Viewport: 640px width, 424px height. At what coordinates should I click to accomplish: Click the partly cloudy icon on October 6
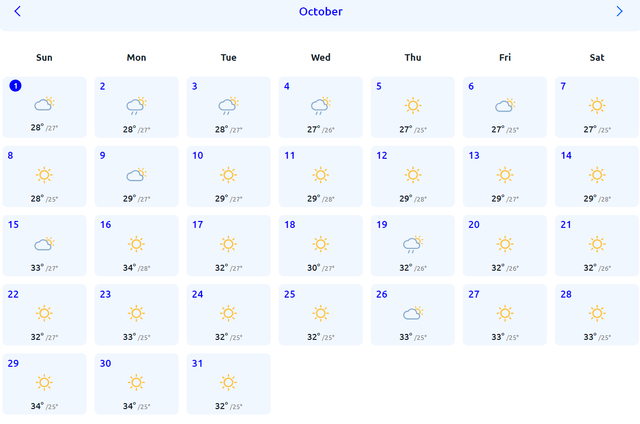pyautogui.click(x=505, y=106)
